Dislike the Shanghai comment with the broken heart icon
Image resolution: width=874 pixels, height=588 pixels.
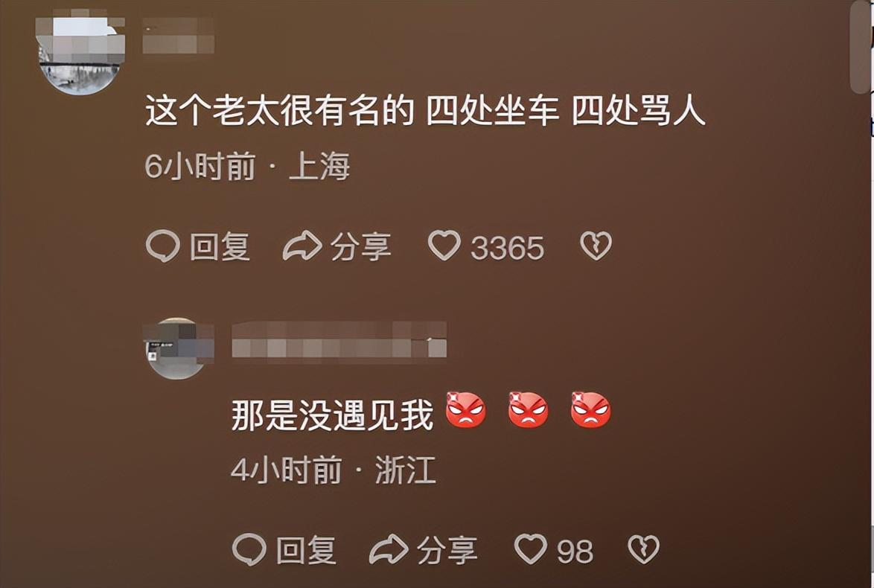[596, 246]
